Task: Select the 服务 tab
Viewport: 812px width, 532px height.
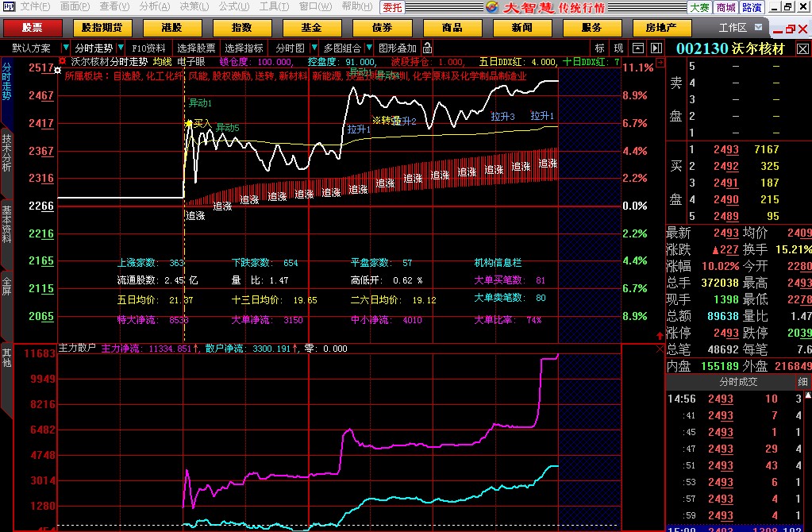Action: pyautogui.click(x=592, y=28)
